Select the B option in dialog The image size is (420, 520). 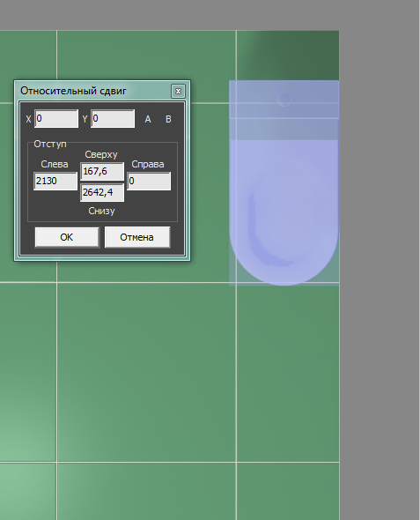pos(168,119)
